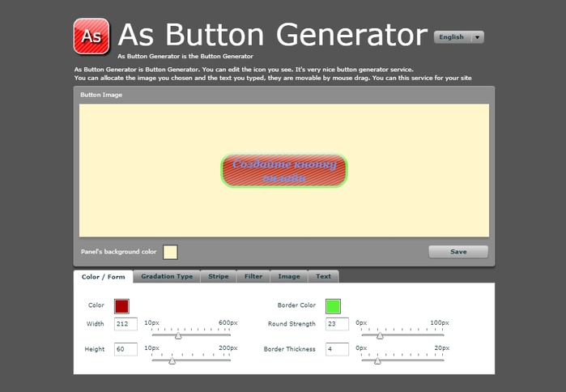566x392 pixels.
Task: Open the green Border Color swatch
Action: coord(333,306)
